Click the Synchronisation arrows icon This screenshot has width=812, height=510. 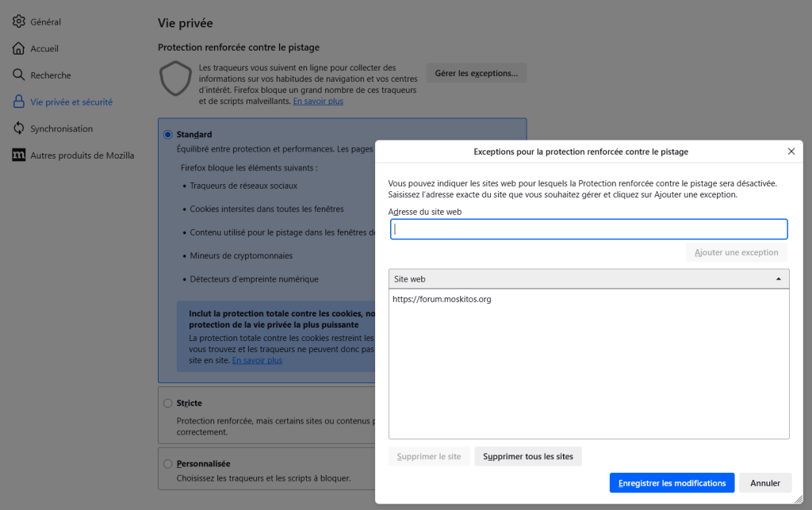click(x=19, y=128)
